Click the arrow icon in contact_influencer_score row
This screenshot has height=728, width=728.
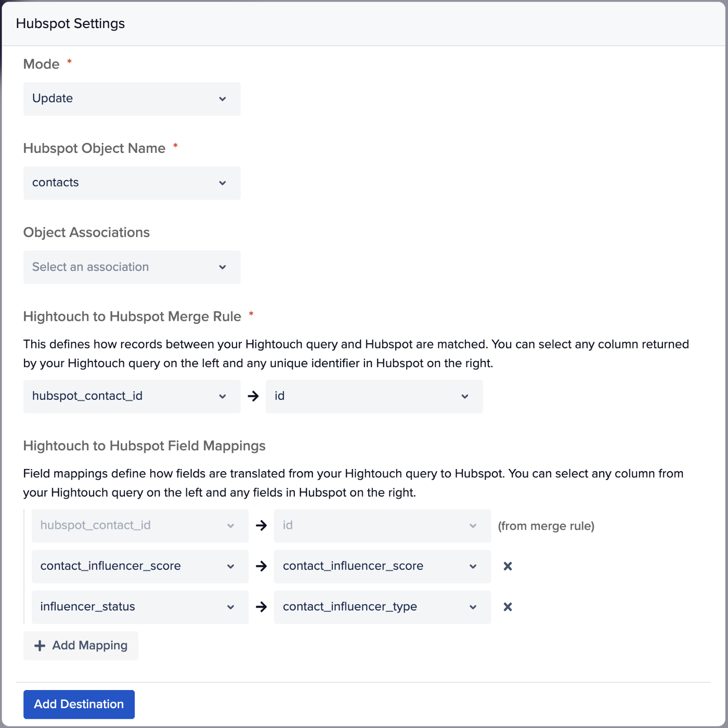262,566
